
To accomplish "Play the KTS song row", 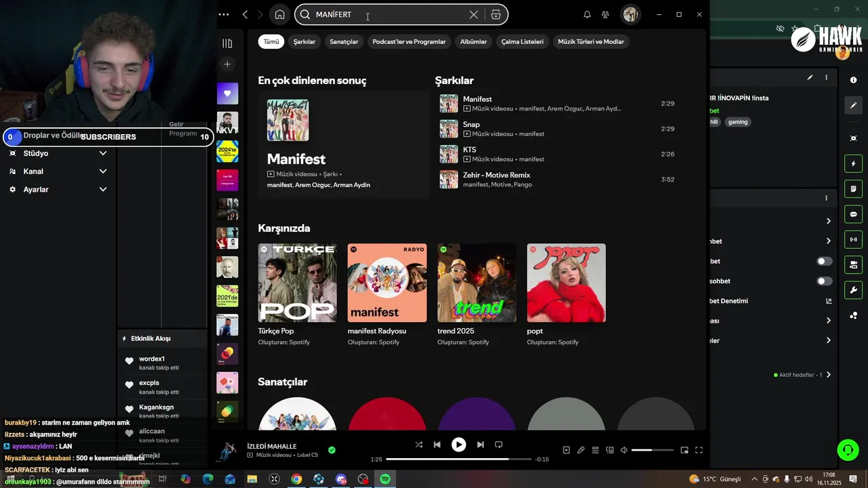I will 557,154.
